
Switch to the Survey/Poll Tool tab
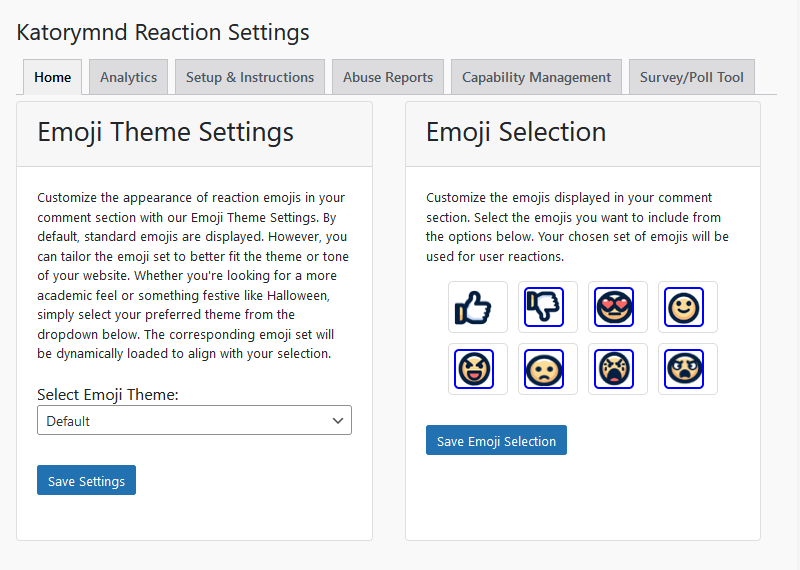pyautogui.click(x=692, y=77)
